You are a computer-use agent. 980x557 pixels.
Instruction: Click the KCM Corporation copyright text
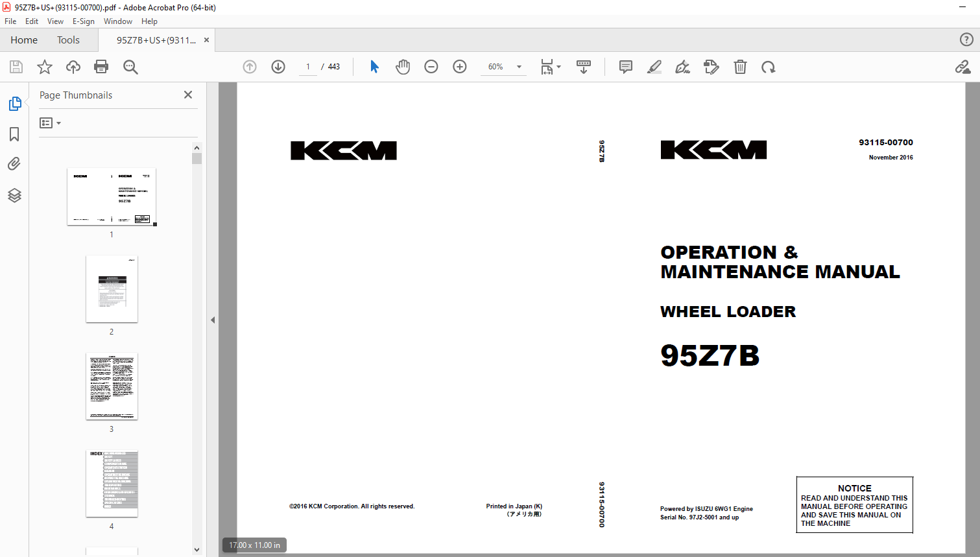[x=352, y=506]
